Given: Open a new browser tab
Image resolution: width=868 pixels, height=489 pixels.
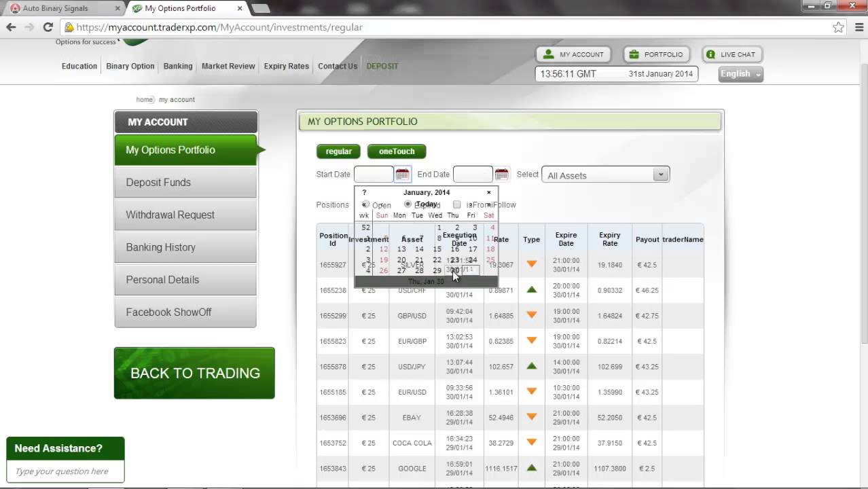Looking at the screenshot, I should point(260,8).
